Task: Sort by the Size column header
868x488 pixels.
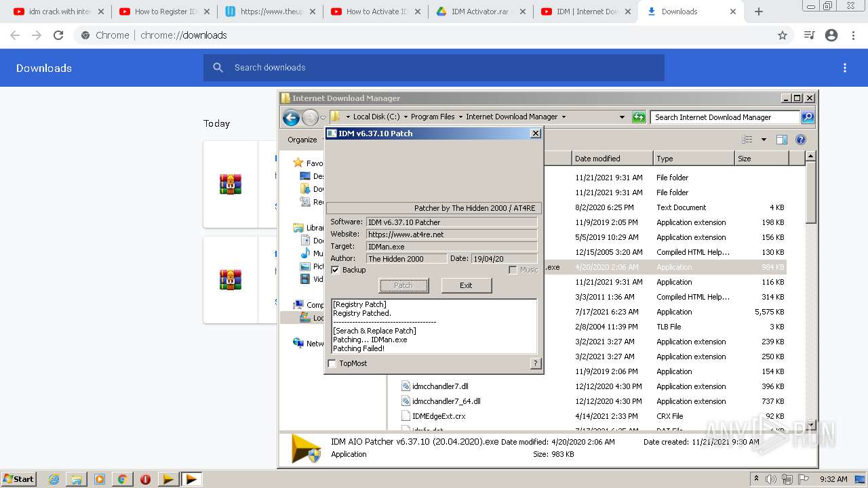Action: [x=762, y=159]
